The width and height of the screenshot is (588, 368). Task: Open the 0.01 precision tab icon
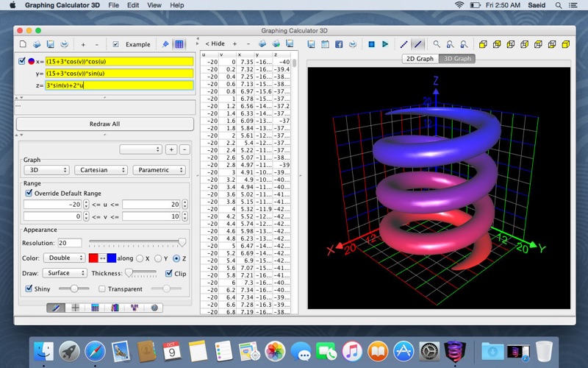pos(135,308)
